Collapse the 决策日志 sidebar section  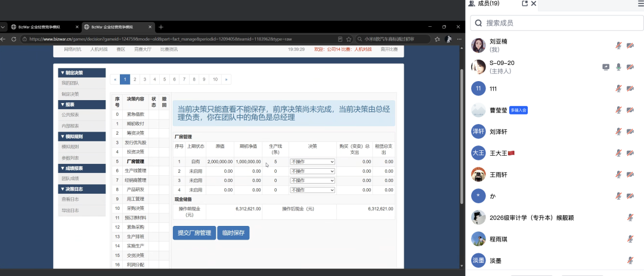point(82,189)
